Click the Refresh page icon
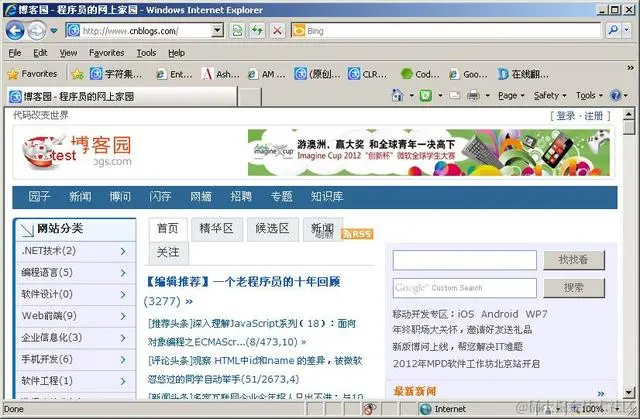This screenshot has height=419, width=640. [257, 31]
